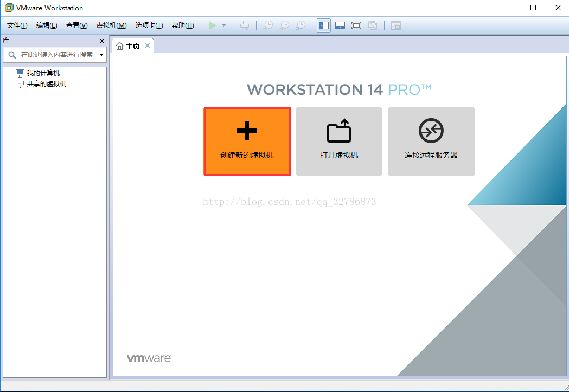The width and height of the screenshot is (569, 392).
Task: Click the green power on play button
Action: click(x=212, y=25)
